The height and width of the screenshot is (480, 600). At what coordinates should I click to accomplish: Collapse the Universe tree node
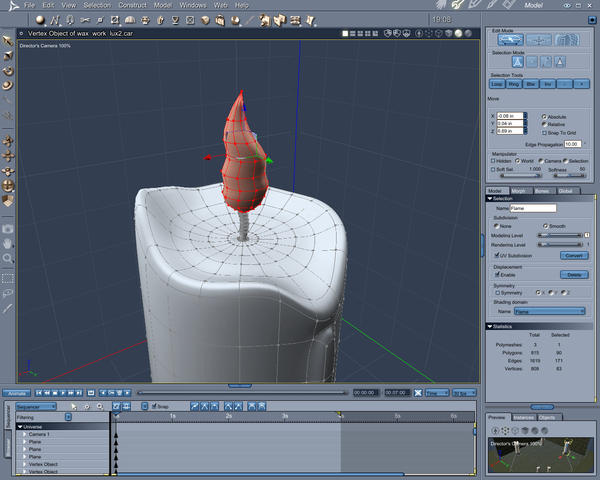click(20, 426)
